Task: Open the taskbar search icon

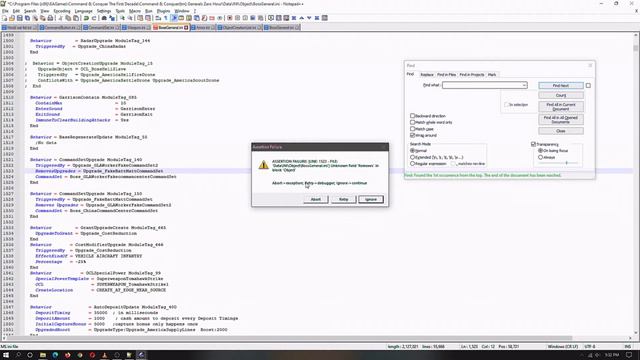Action: [x=18, y=355]
